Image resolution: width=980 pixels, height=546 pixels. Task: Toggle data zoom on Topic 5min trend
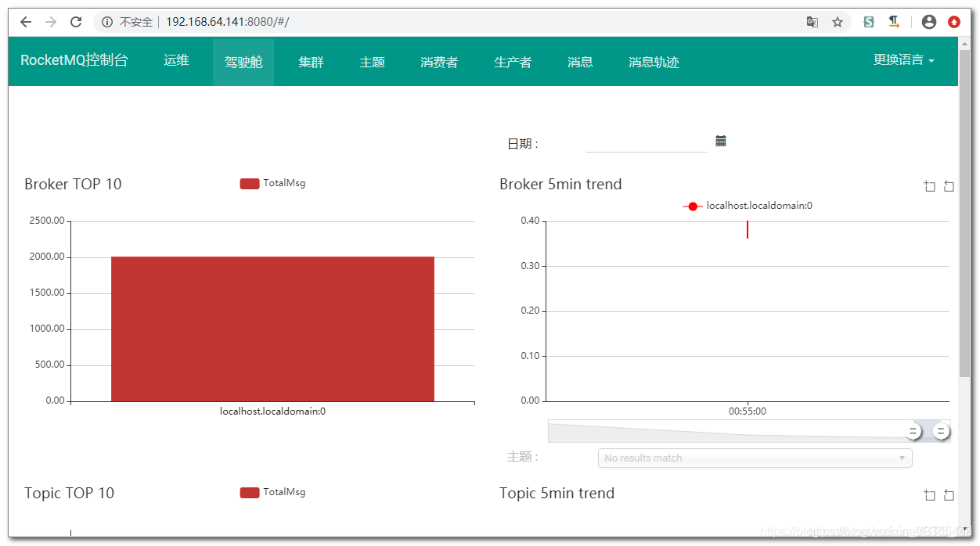(930, 495)
